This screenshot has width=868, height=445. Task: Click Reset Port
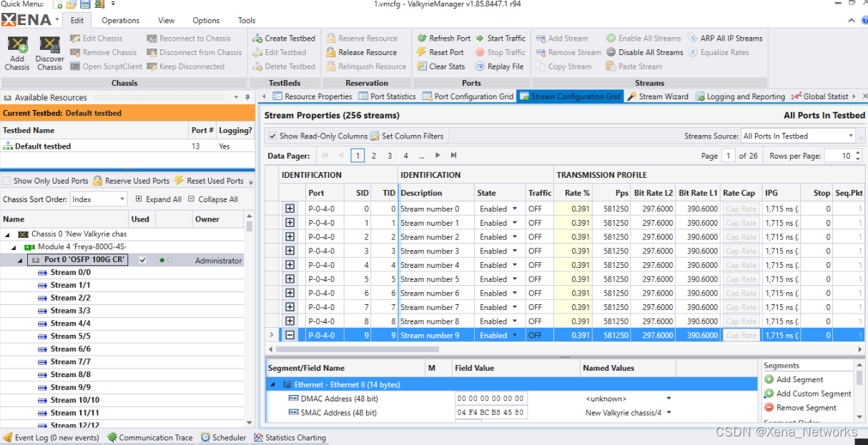pyautogui.click(x=440, y=52)
